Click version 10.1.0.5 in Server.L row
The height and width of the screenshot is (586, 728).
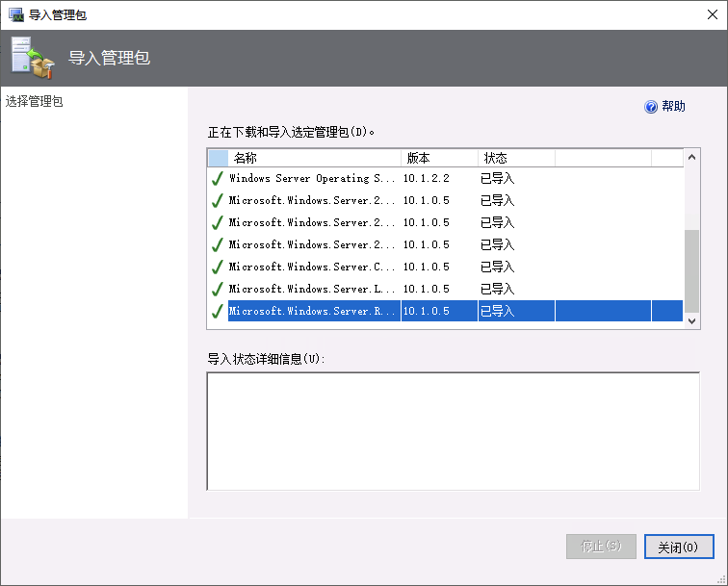coord(427,289)
